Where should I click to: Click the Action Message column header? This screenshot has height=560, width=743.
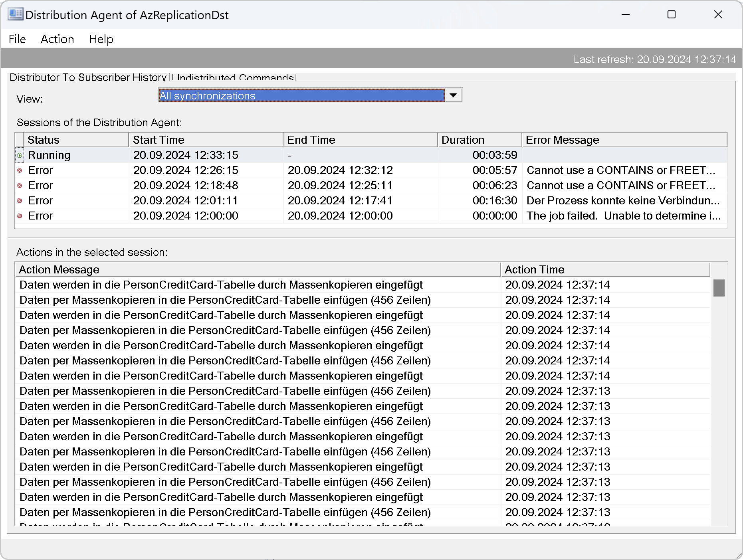(258, 269)
